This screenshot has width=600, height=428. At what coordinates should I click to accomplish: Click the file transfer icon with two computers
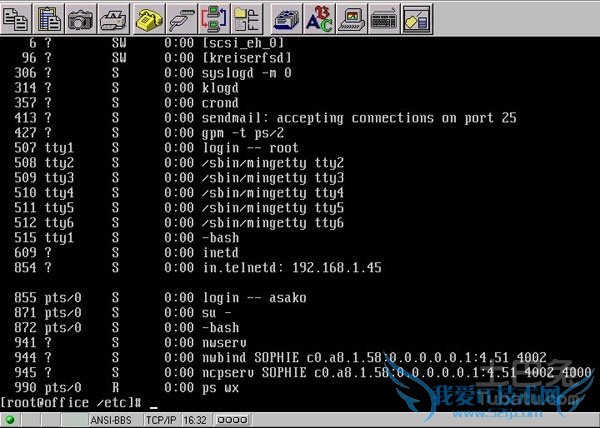pyautogui.click(x=214, y=19)
